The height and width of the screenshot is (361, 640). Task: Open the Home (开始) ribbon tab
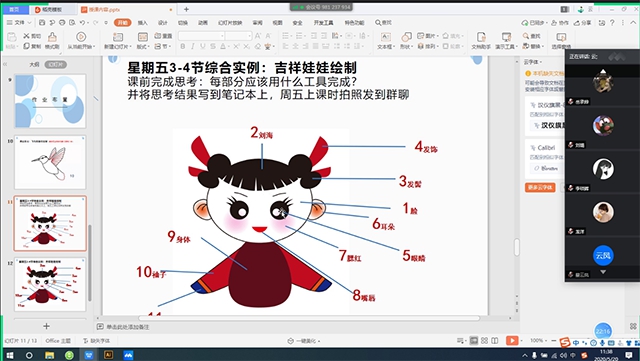click(122, 22)
